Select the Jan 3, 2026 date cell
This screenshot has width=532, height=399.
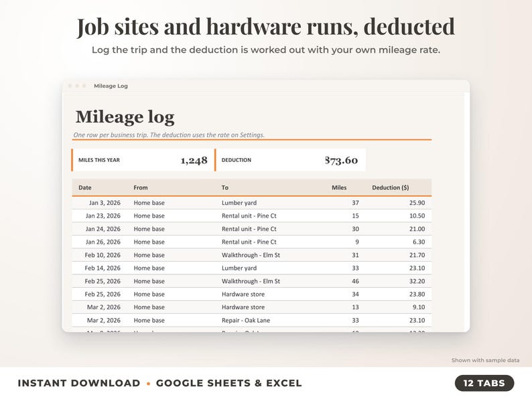(x=105, y=203)
